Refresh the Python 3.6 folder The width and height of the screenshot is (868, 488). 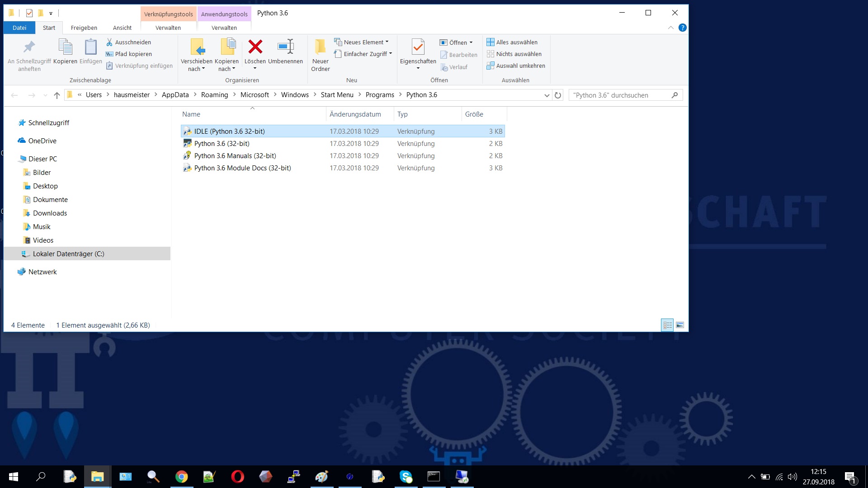coord(558,95)
